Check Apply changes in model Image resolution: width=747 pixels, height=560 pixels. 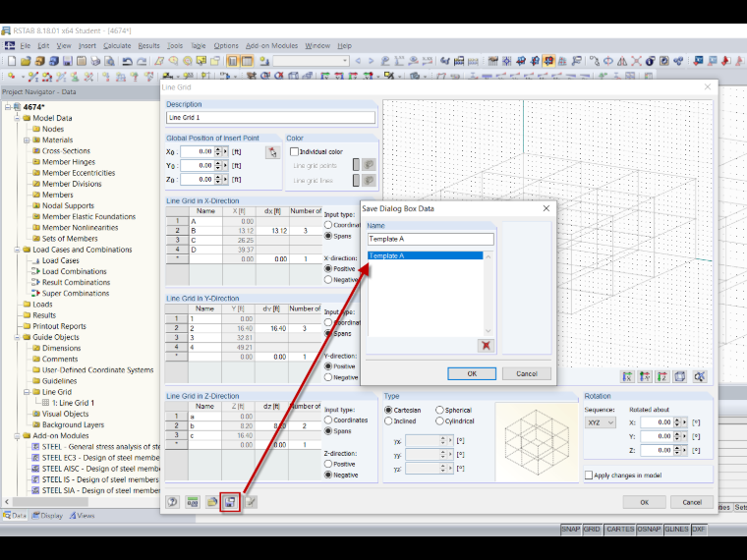(x=589, y=476)
